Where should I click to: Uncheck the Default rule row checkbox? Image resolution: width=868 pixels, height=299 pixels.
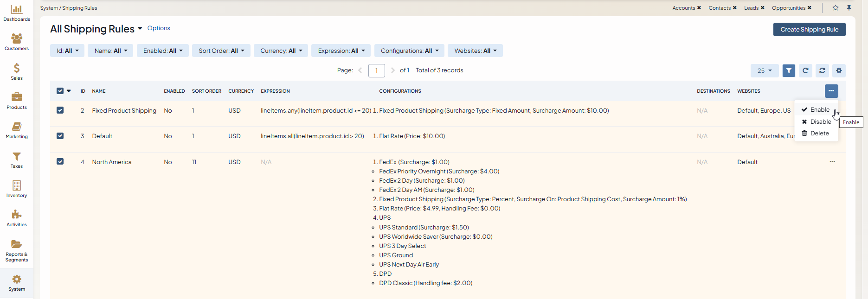pyautogui.click(x=60, y=136)
